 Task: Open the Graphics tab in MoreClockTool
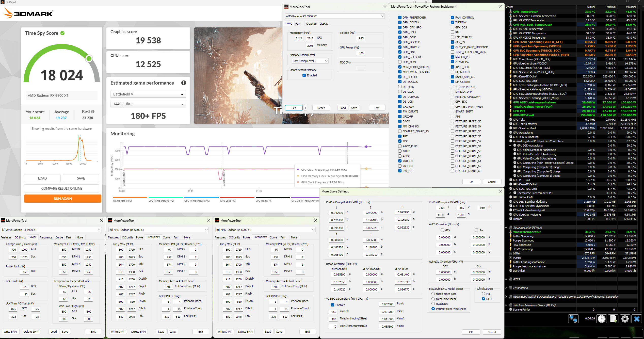pos(311,24)
